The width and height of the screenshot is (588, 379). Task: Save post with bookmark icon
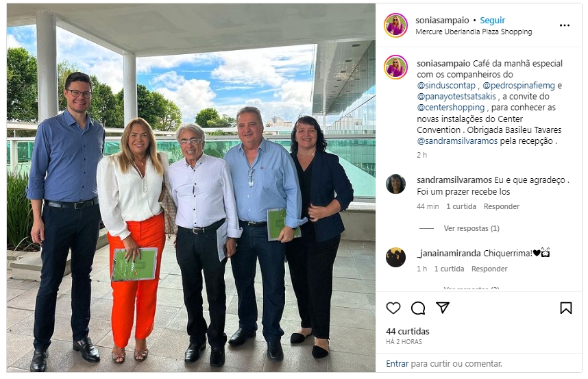[x=565, y=308]
